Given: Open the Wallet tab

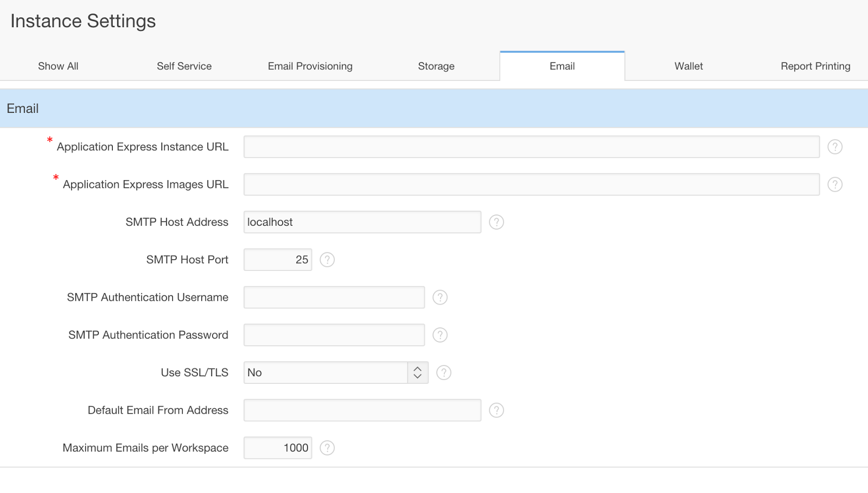Looking at the screenshot, I should pyautogui.click(x=688, y=66).
